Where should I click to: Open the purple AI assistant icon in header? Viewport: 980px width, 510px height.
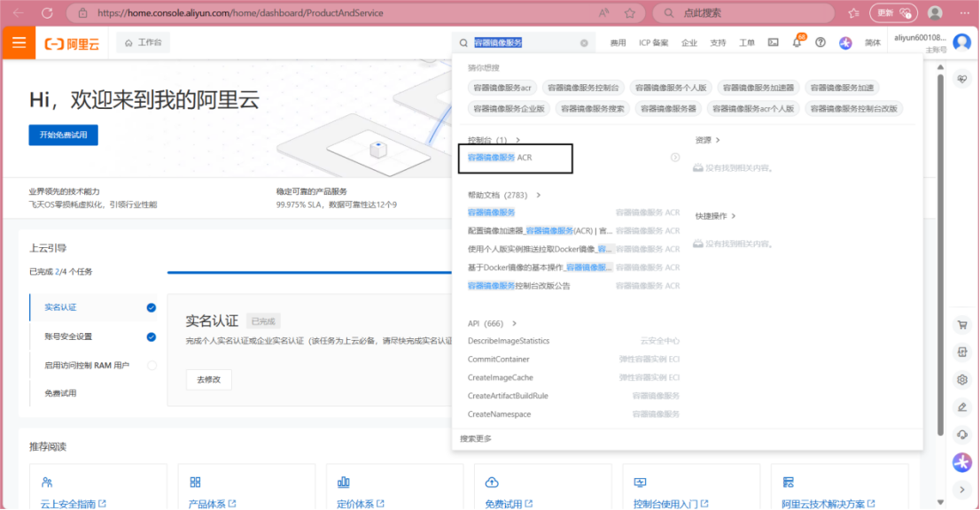point(845,43)
